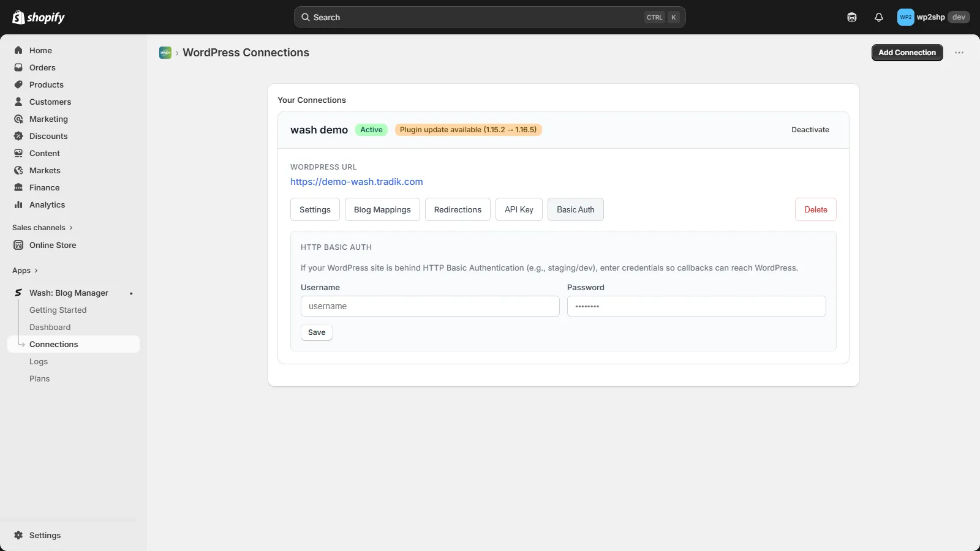Viewport: 980px width, 551px height.
Task: Expand the Sales channels section
Action: (x=42, y=227)
